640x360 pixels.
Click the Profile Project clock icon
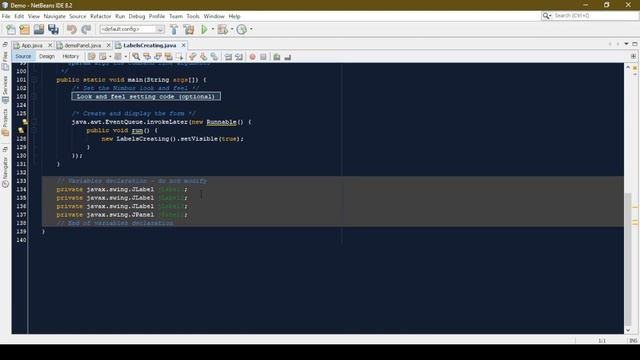pyautogui.click(x=242, y=29)
